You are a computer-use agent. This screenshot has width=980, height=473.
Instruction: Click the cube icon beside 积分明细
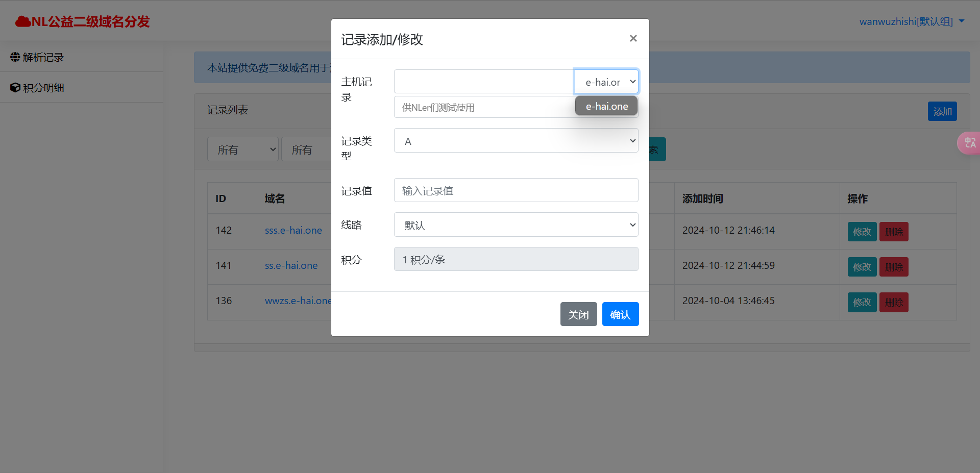pos(15,87)
